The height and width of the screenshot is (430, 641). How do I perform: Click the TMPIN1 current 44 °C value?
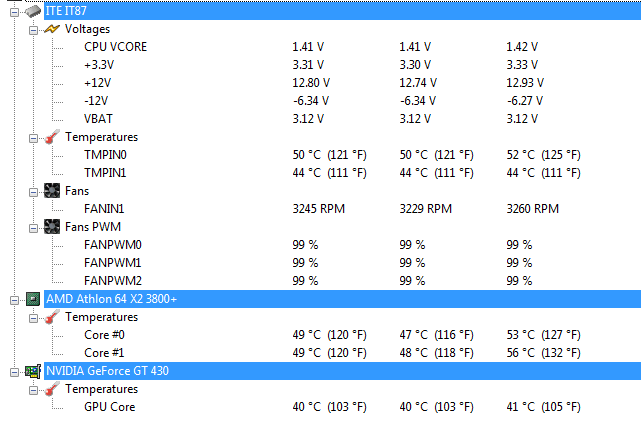pyautogui.click(x=329, y=173)
